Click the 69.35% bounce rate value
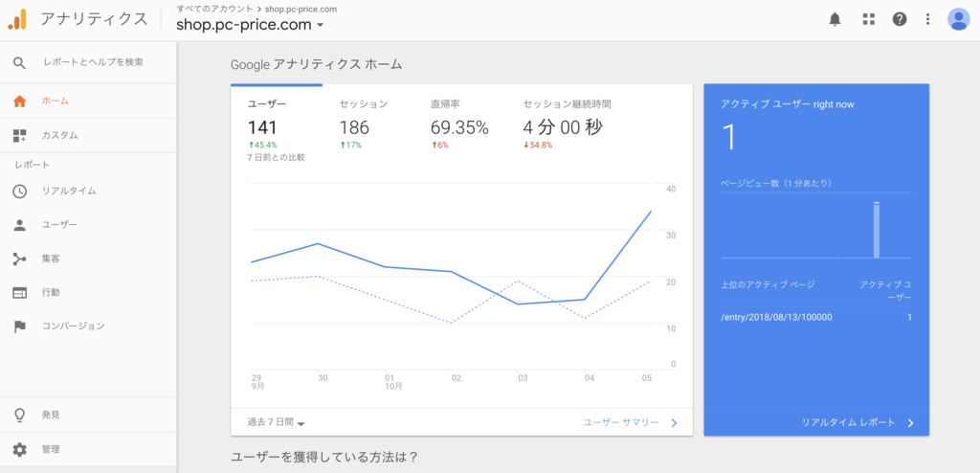The height and width of the screenshot is (473, 980). (460, 127)
